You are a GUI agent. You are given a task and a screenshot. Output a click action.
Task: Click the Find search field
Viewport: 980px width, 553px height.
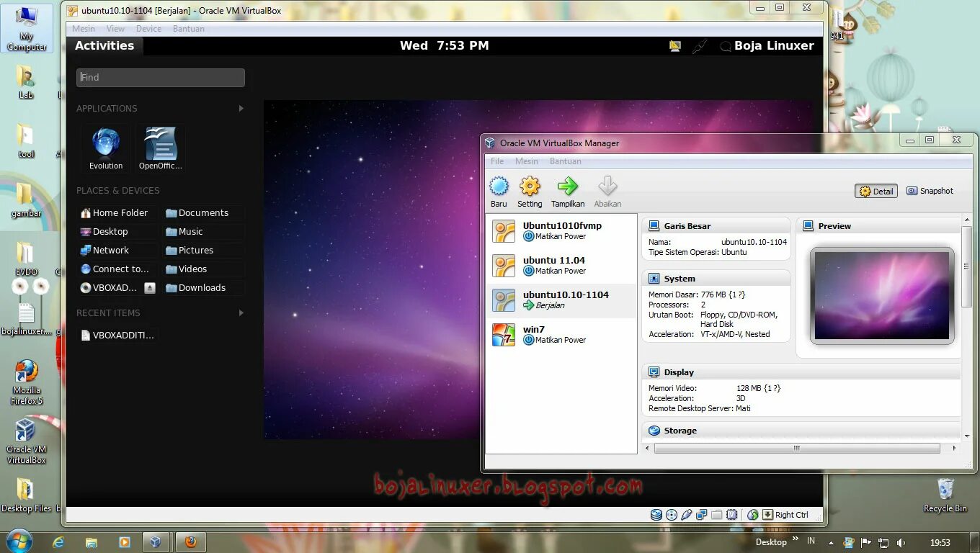(x=161, y=78)
